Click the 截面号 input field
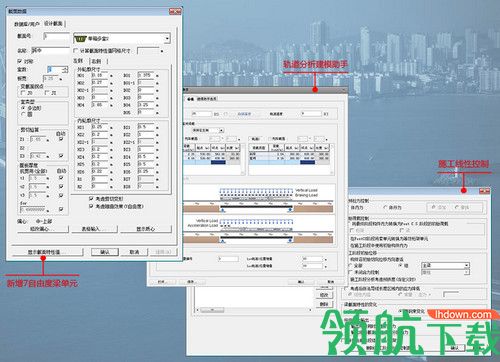500x362 pixels. click(x=56, y=36)
